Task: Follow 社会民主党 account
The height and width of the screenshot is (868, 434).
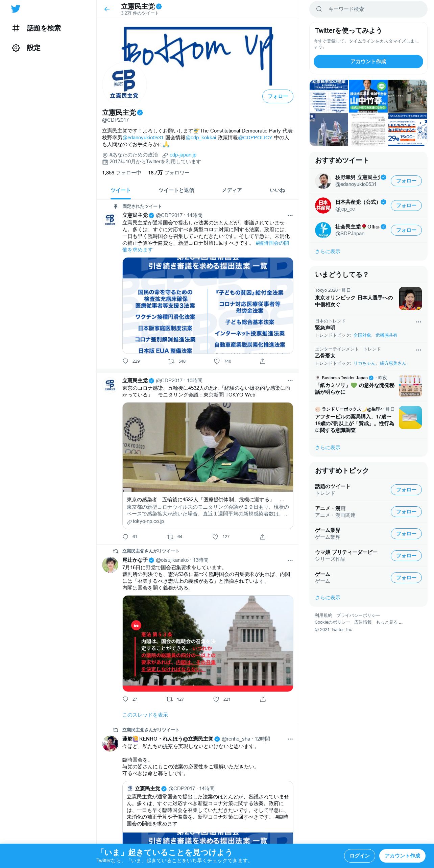Action: coord(406,230)
